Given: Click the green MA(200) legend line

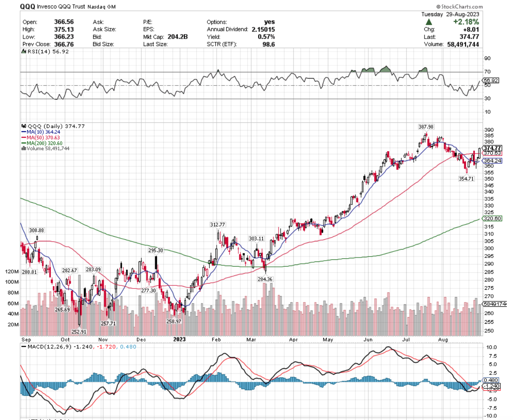Looking at the screenshot, I should tap(24, 143).
